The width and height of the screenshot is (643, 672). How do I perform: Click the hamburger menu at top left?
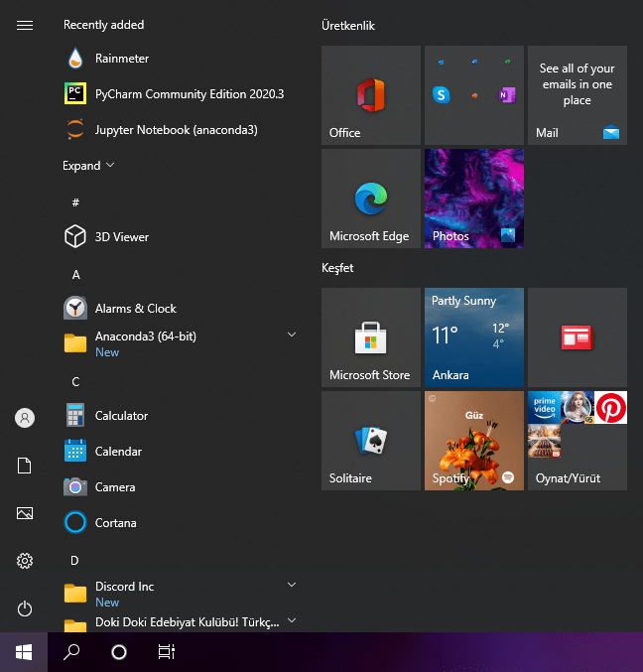pos(25,25)
